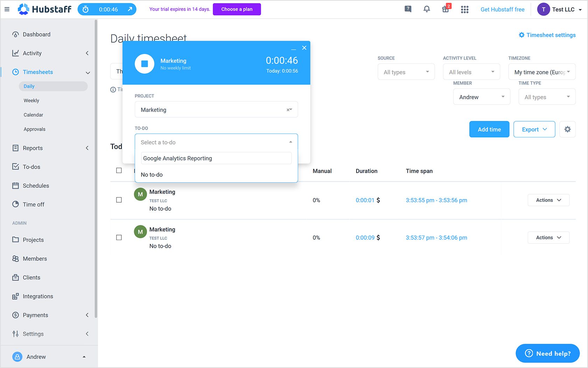This screenshot has width=588, height=368.
Task: Click the Hubstaff logo
Action: click(44, 9)
